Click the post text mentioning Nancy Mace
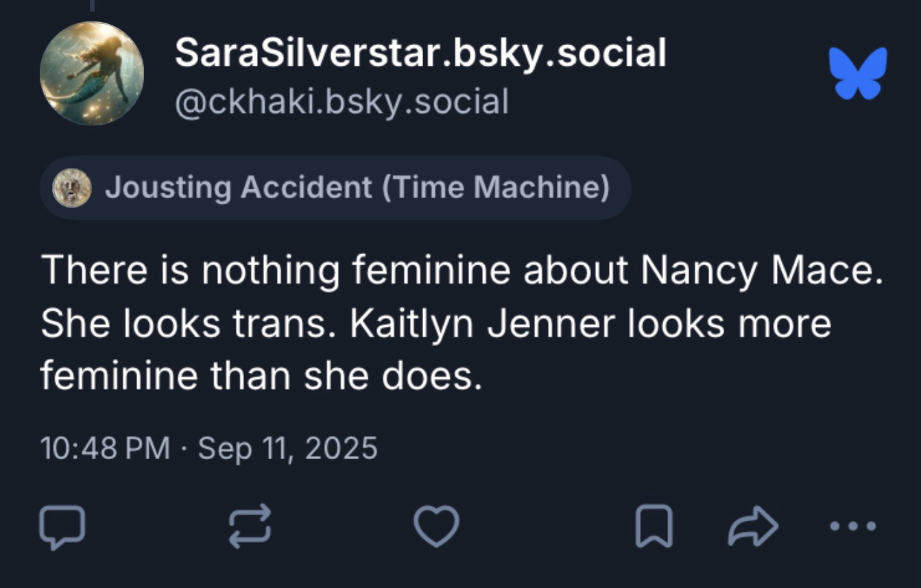 [x=459, y=271]
